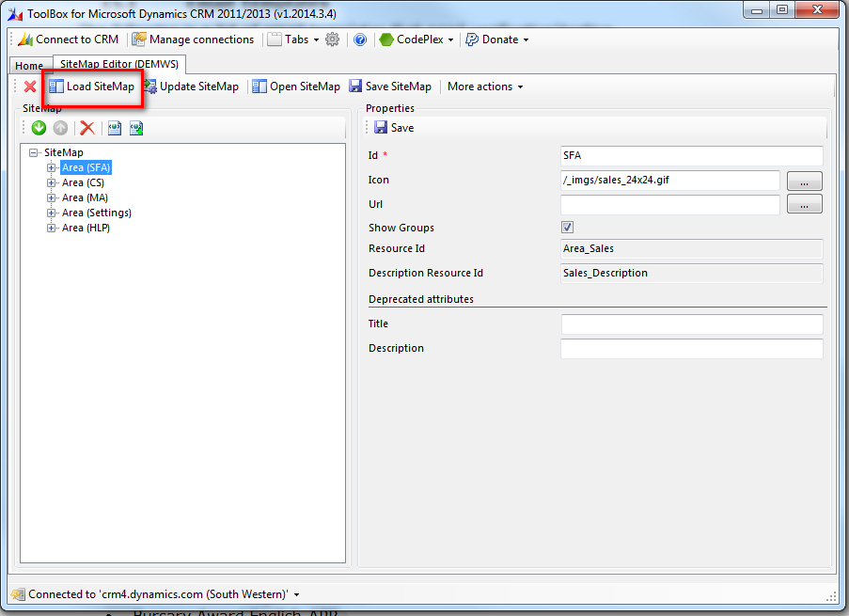This screenshot has width=849, height=616.
Task: Expand the Area (HLP) node
Action: click(x=51, y=229)
